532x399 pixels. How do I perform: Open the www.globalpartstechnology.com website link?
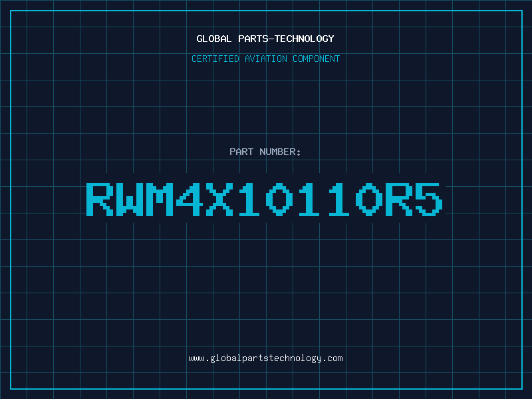(x=265, y=358)
